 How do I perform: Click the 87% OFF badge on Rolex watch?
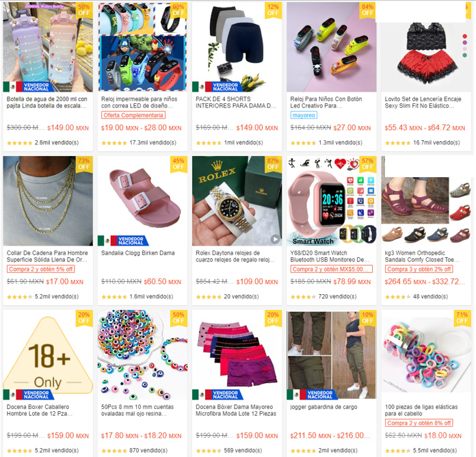click(273, 164)
